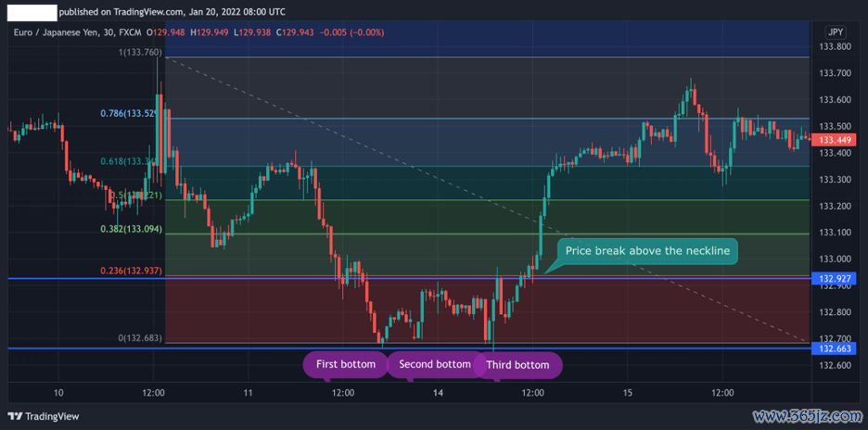Click date 15 on the time axis
Screen dimensions: 868x430
pyautogui.click(x=628, y=394)
